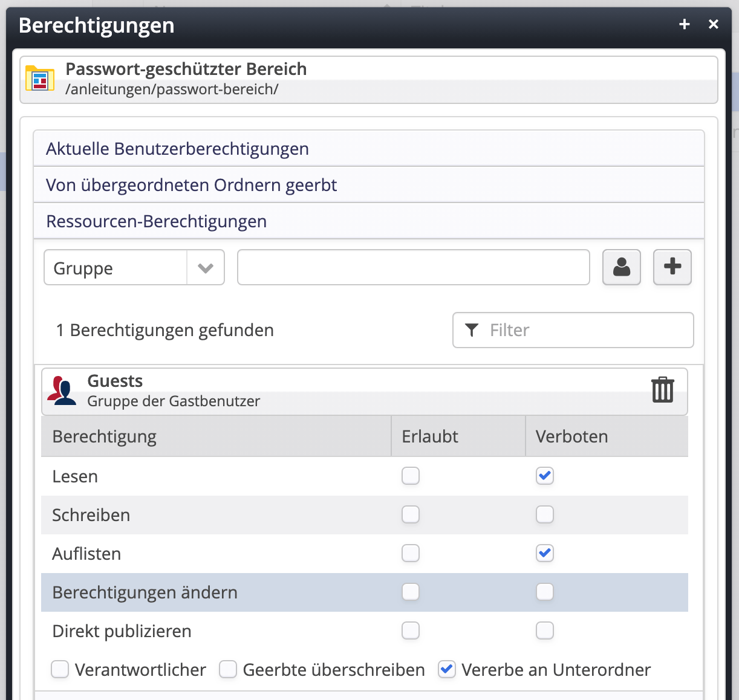739x700 pixels.
Task: Check Erlaubt for Direkt publizieren
Action: pos(411,630)
